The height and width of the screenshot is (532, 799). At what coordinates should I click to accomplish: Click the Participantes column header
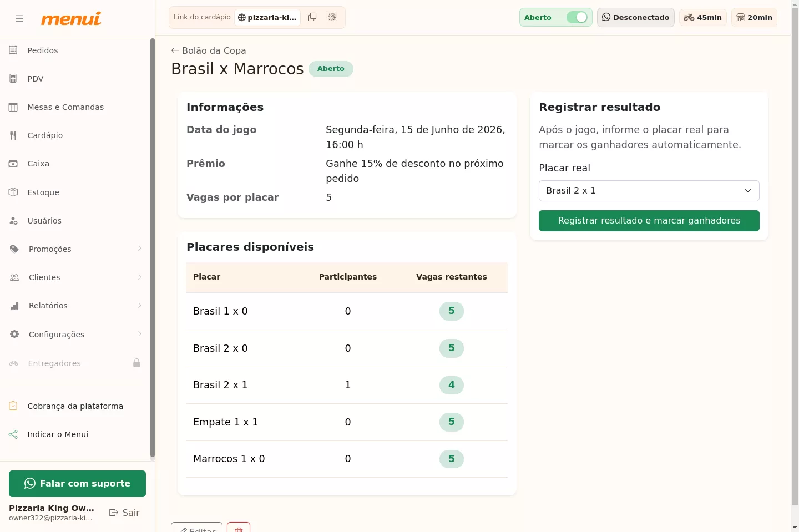(x=347, y=277)
